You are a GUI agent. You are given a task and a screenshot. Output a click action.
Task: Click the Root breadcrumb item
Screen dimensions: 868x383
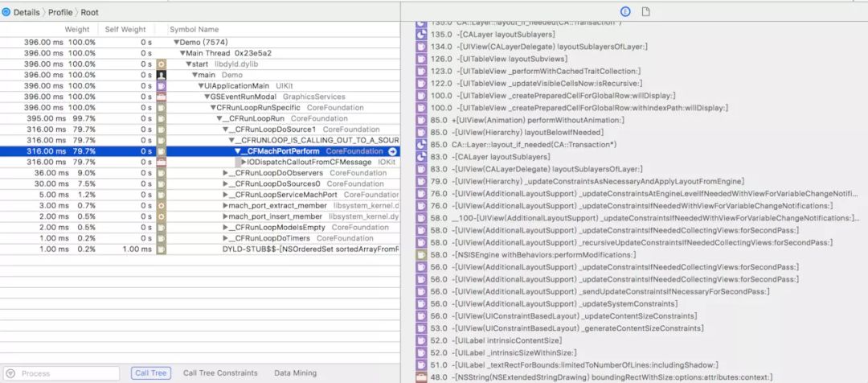90,12
